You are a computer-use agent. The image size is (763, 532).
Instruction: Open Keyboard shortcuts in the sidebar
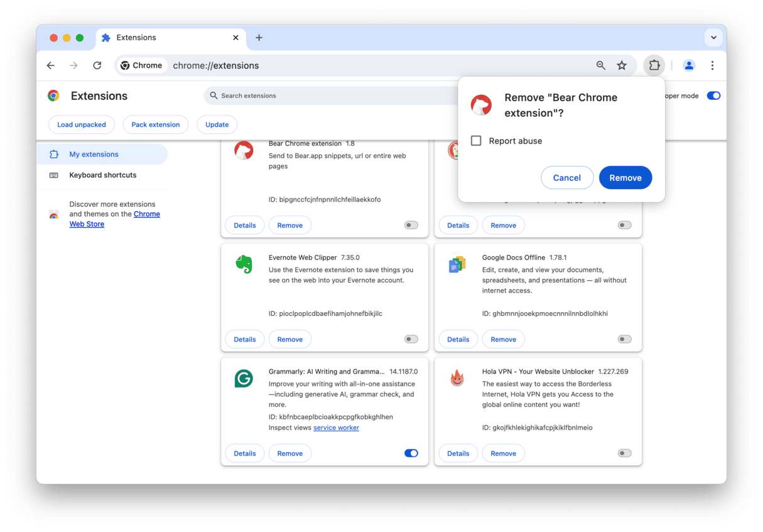102,175
